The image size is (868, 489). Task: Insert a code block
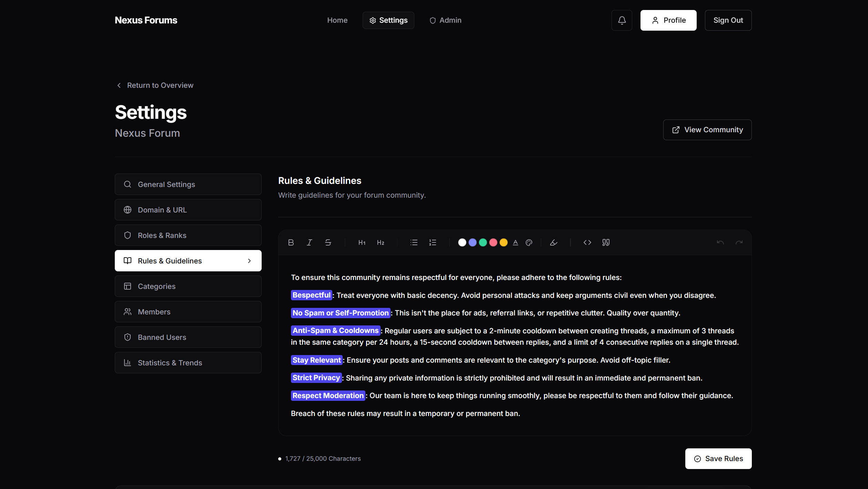(x=587, y=243)
